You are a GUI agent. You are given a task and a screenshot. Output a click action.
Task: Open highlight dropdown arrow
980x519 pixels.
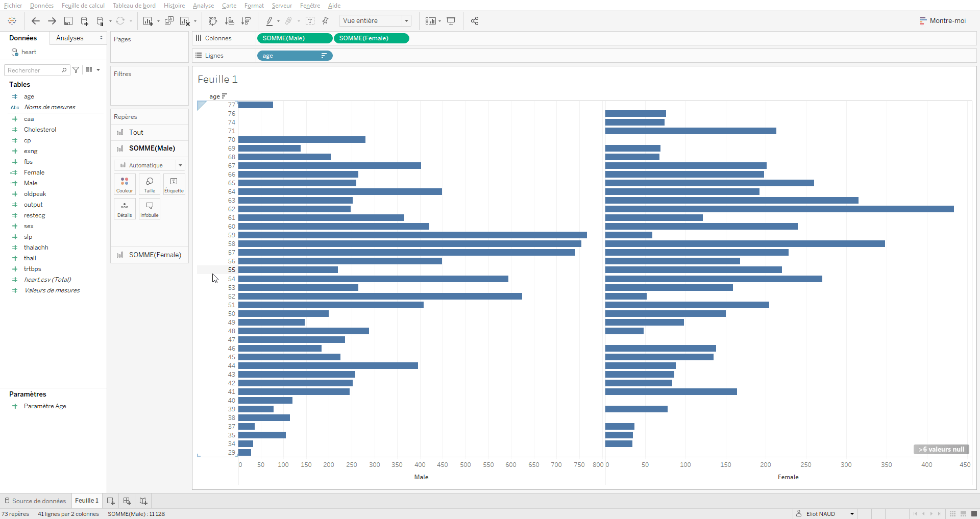[x=278, y=21]
